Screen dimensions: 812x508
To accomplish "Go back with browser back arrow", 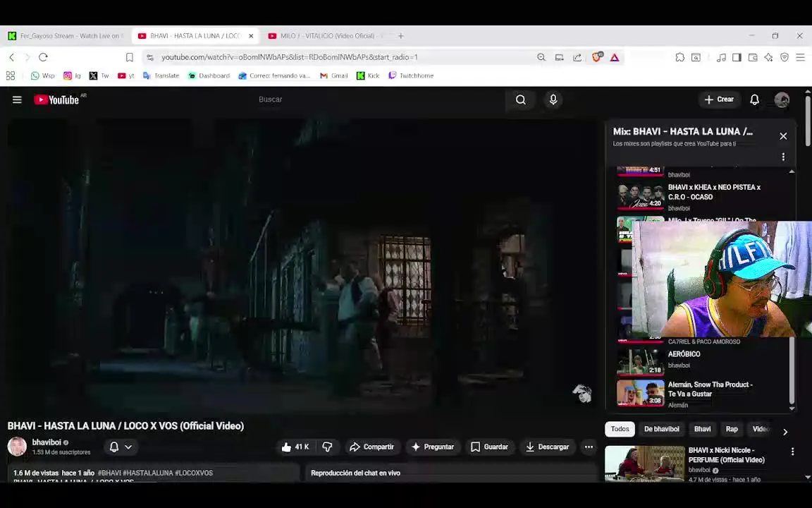I will tap(12, 57).
